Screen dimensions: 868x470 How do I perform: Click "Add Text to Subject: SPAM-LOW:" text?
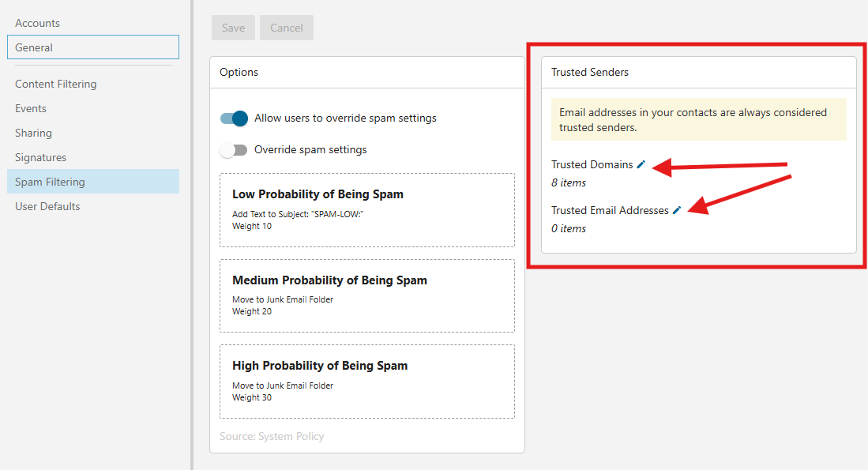click(298, 214)
